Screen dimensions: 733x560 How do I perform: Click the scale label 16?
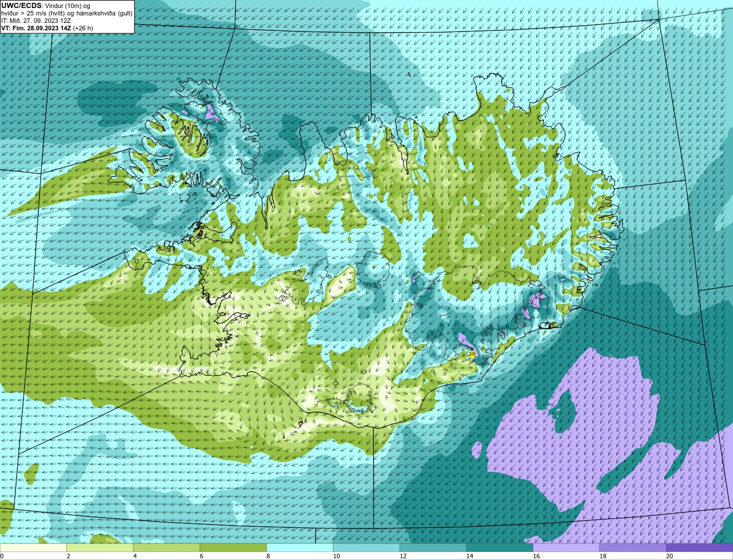(536, 556)
